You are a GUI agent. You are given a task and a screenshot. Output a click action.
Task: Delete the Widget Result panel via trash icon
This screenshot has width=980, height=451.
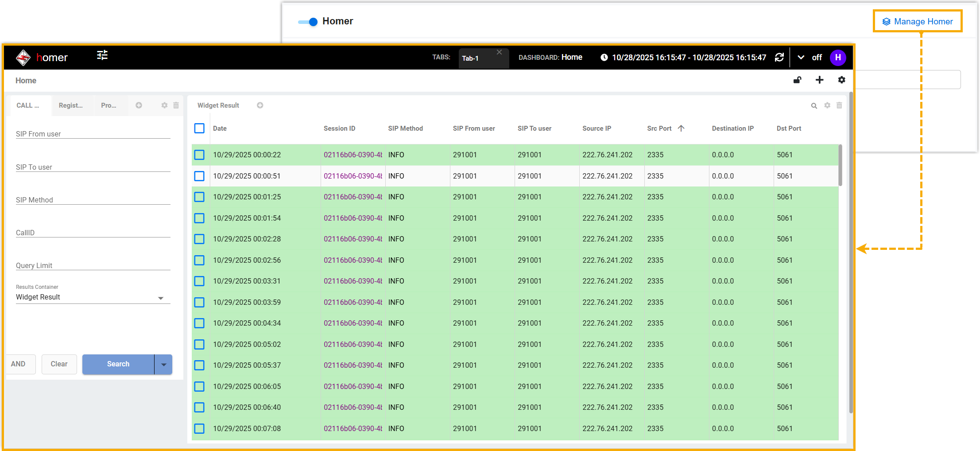tap(839, 105)
